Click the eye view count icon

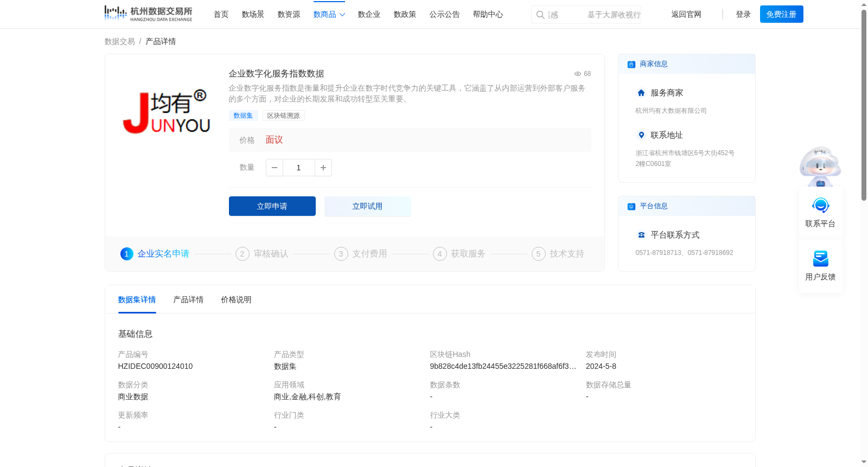click(x=578, y=74)
